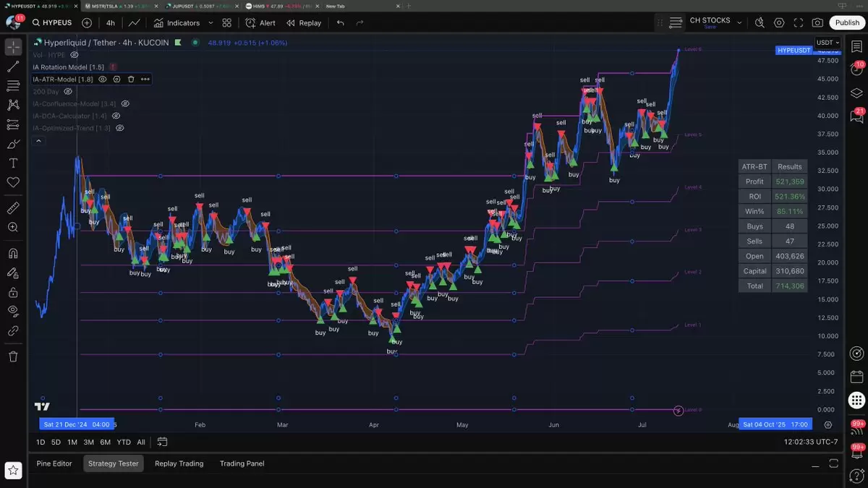The height and width of the screenshot is (488, 868).
Task: Take a chart snapshot with camera
Action: click(818, 22)
